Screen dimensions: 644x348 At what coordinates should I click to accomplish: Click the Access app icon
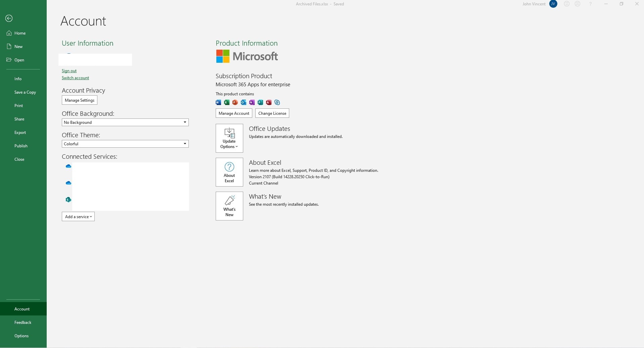click(269, 102)
